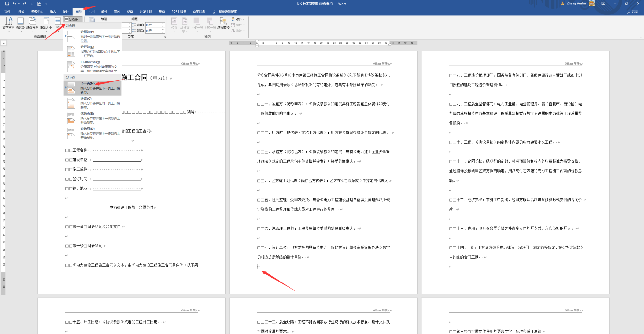The width and height of the screenshot is (644, 334).
Task: Open the 文件 menu
Action: pyautogui.click(x=7, y=12)
